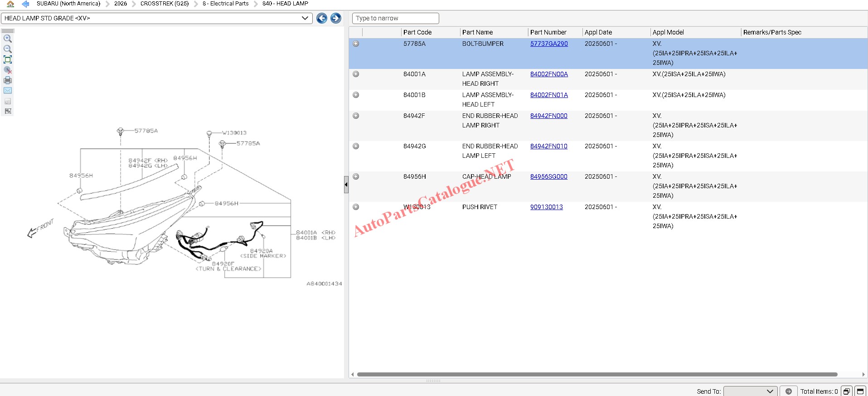Print the head lamp diagram
This screenshot has width=868, height=396.
point(8,80)
